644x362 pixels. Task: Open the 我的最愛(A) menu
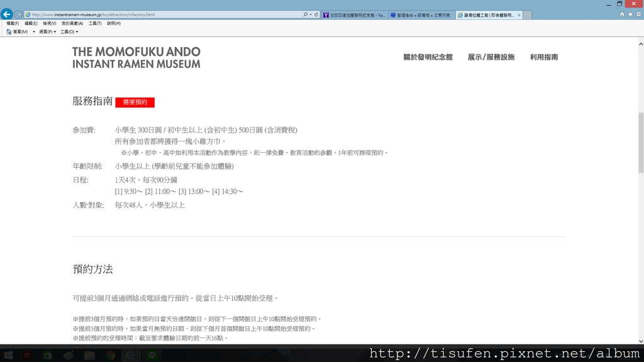pos(72,23)
